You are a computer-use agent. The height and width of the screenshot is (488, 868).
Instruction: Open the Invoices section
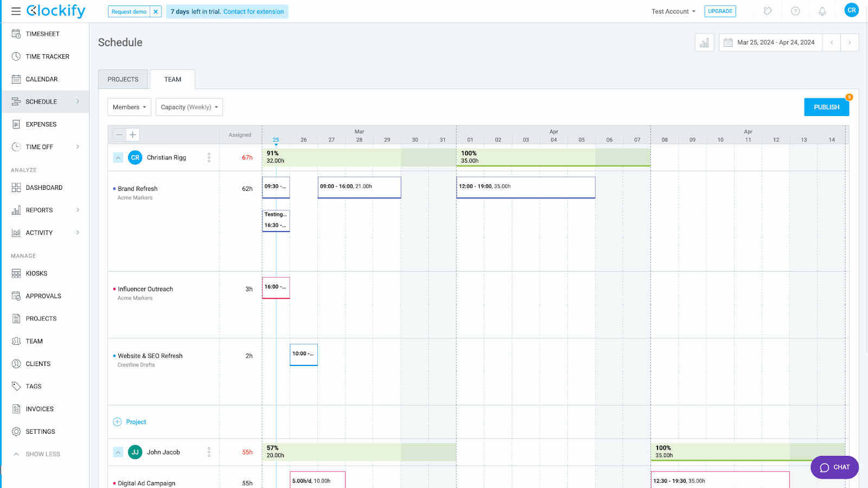coord(39,408)
